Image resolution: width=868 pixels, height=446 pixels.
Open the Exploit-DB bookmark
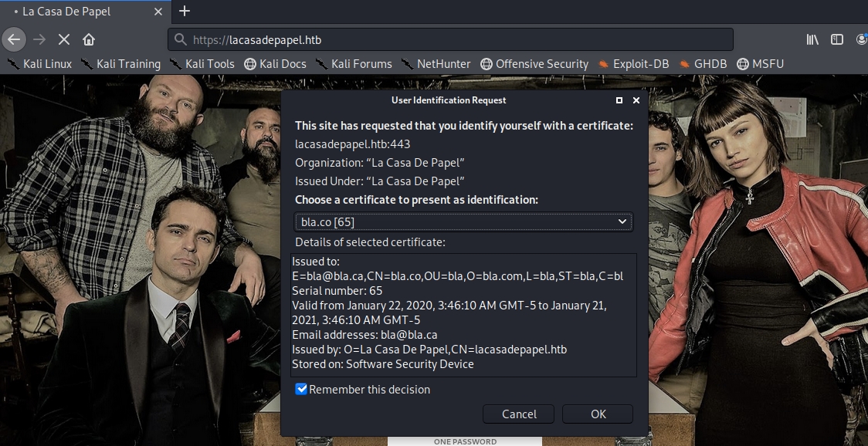click(632, 64)
